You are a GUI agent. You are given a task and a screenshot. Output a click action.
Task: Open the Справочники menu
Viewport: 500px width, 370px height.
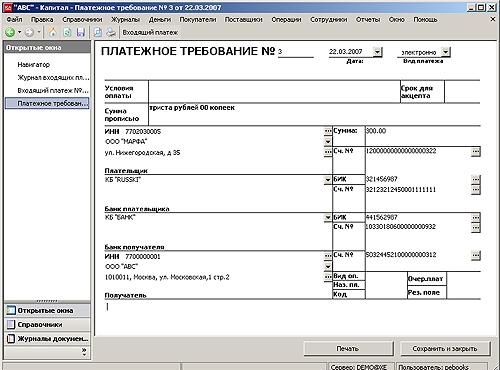click(82, 20)
